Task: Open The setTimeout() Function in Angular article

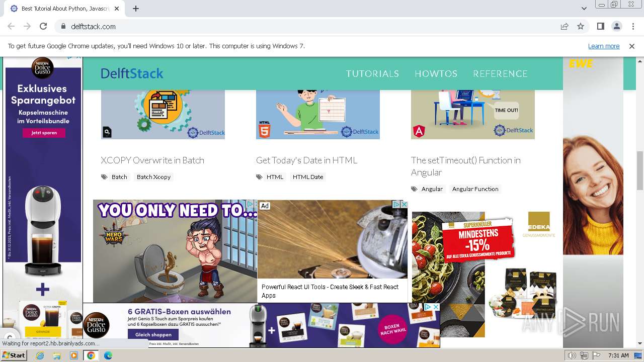Action: coord(466,166)
